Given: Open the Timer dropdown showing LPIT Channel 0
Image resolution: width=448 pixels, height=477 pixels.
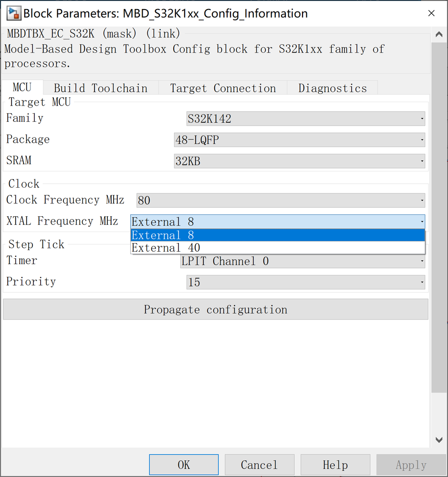Looking at the screenshot, I should tap(302, 261).
